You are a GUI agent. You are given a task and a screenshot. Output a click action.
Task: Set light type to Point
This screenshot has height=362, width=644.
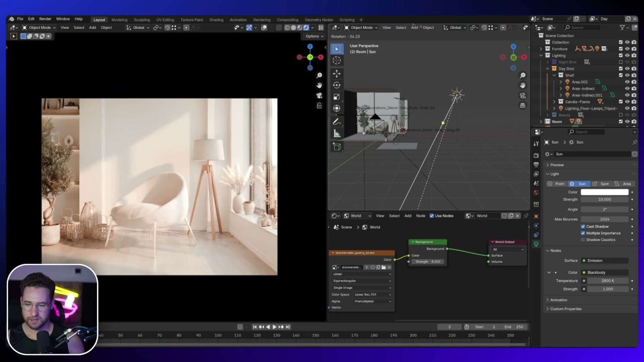[556, 184]
